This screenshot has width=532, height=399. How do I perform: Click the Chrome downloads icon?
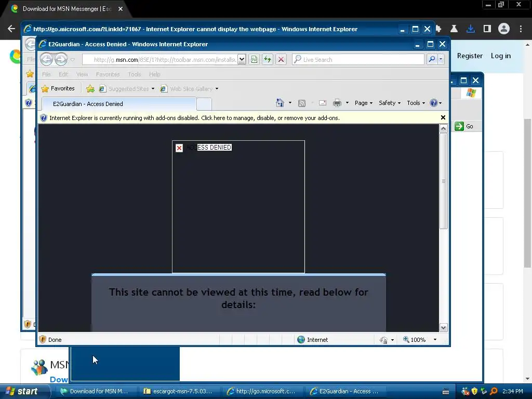[471, 29]
